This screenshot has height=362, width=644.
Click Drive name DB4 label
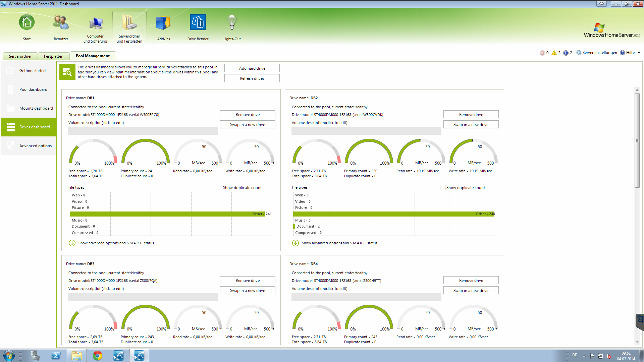(x=304, y=264)
